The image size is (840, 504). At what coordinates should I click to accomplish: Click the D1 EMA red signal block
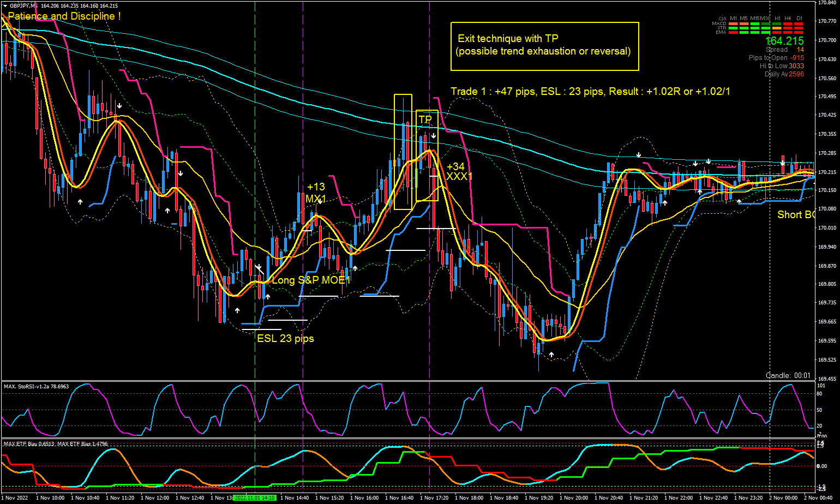[x=799, y=33]
